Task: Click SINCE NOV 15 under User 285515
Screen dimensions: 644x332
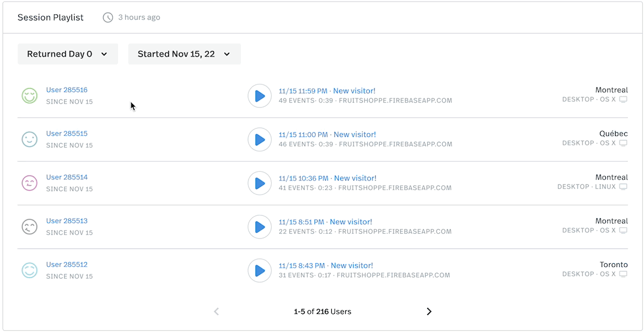Action: (69, 145)
